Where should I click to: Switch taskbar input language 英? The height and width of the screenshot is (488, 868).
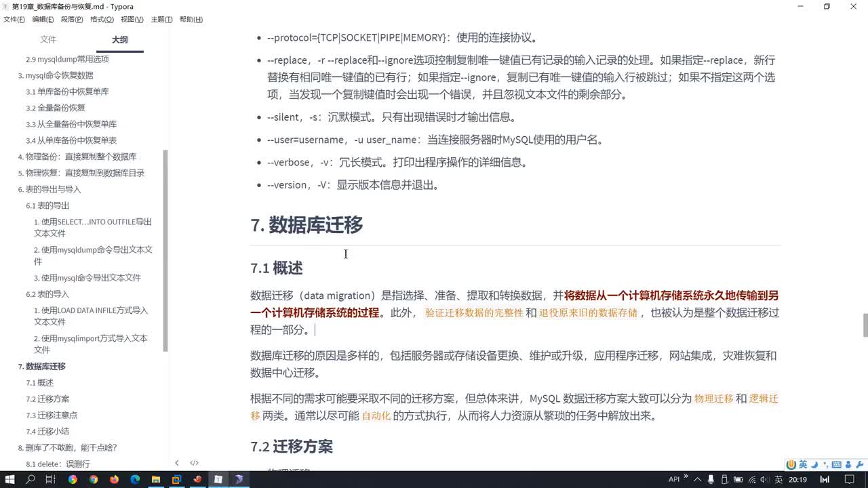(778, 479)
